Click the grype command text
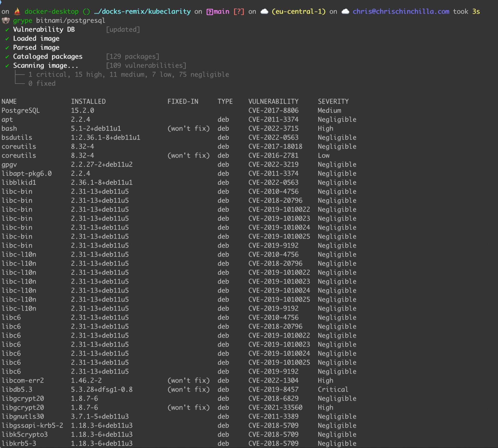The height and width of the screenshot is (448, 498). (22, 20)
